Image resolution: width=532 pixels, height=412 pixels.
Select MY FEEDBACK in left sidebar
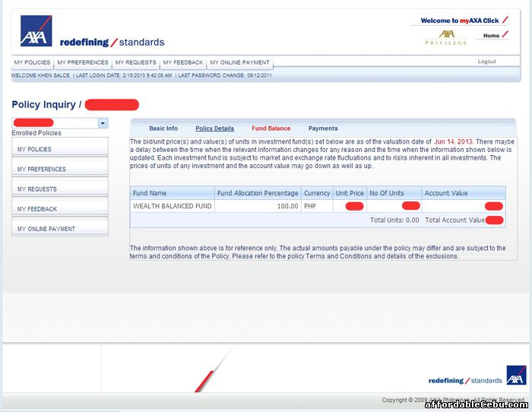[x=60, y=207]
